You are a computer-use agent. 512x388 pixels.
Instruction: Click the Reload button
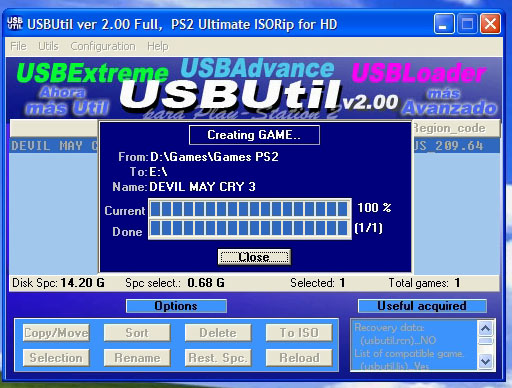click(299, 358)
